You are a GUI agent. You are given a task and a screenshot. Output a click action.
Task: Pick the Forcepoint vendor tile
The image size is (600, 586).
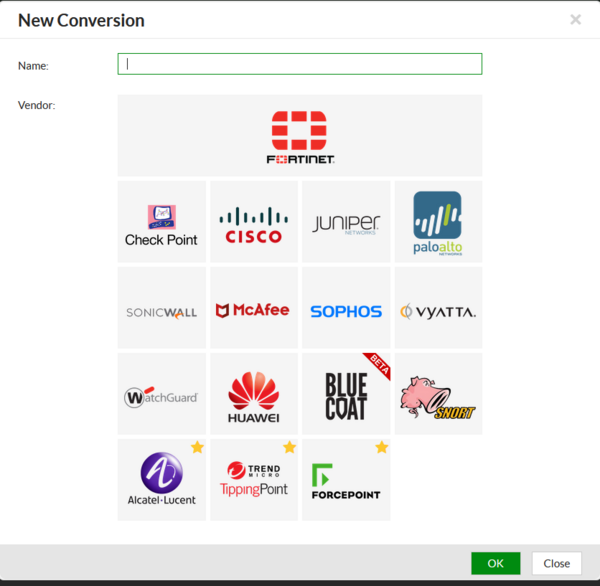pos(346,480)
